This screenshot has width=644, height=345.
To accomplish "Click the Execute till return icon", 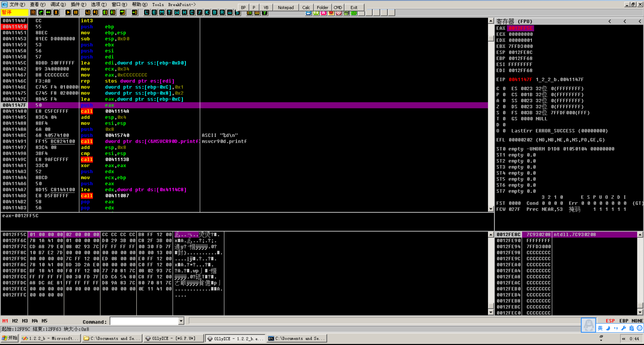I will pyautogui.click(x=123, y=12).
